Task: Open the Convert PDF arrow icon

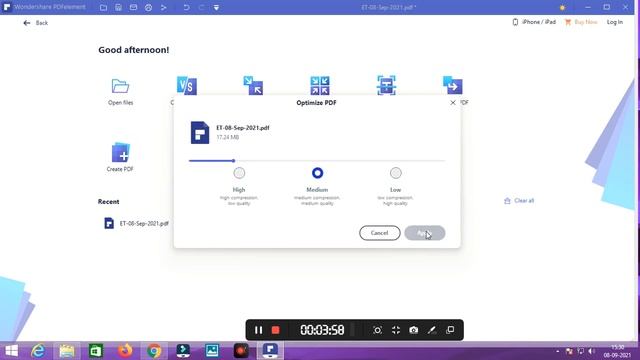Action: point(453,85)
